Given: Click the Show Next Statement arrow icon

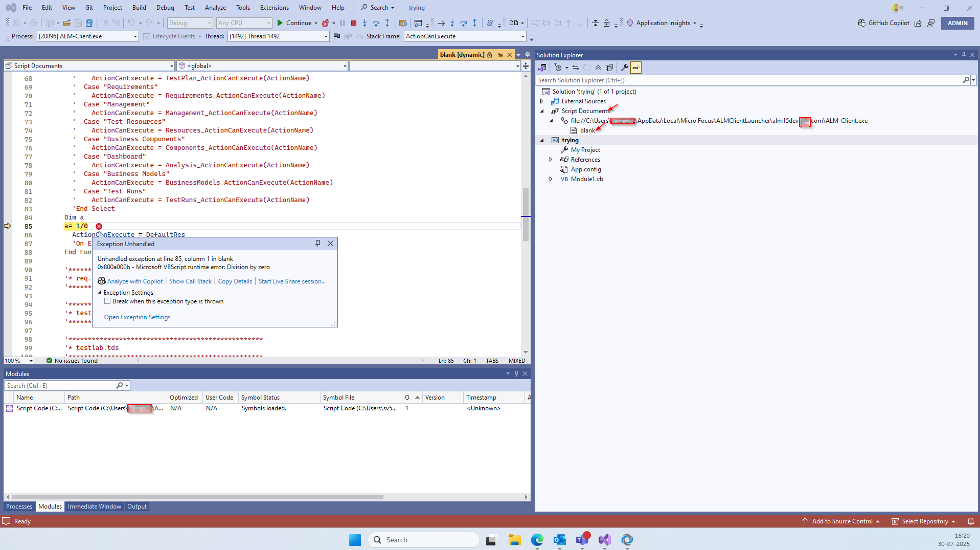Looking at the screenshot, I should (442, 23).
